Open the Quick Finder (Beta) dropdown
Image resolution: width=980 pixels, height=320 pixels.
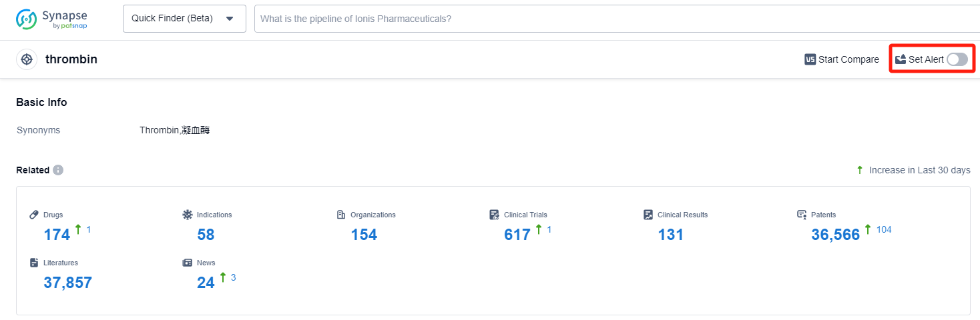click(x=184, y=19)
